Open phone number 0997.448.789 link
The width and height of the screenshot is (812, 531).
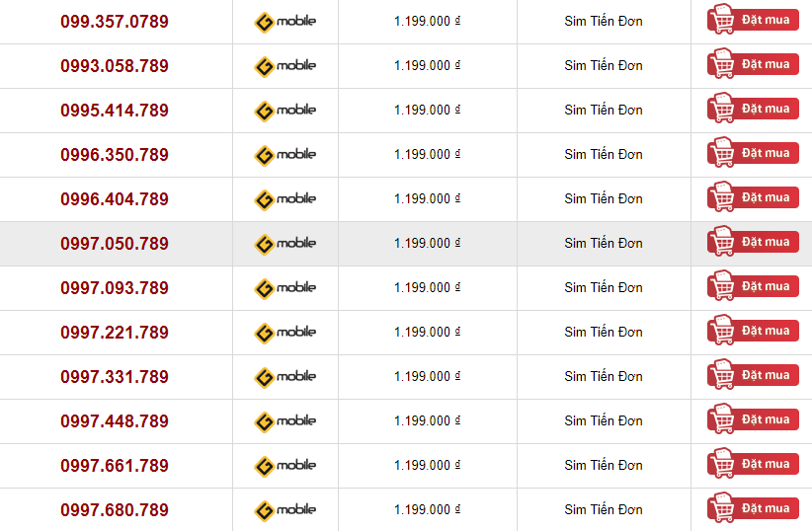point(115,421)
